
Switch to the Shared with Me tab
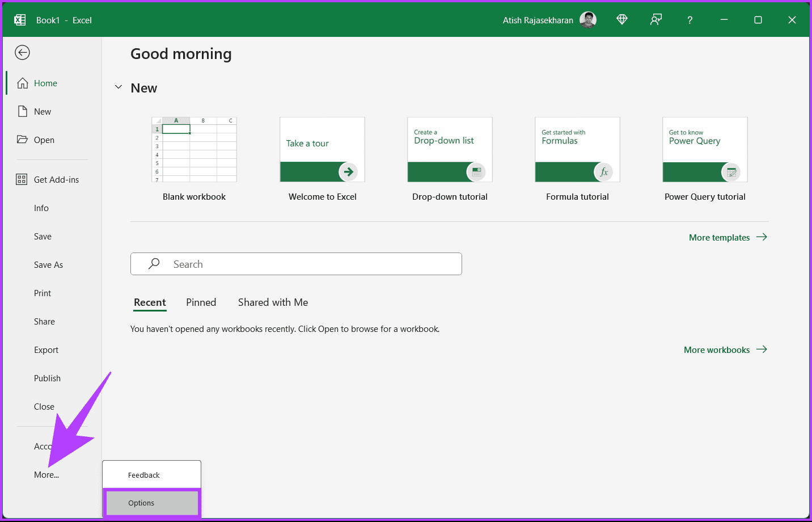(x=273, y=302)
